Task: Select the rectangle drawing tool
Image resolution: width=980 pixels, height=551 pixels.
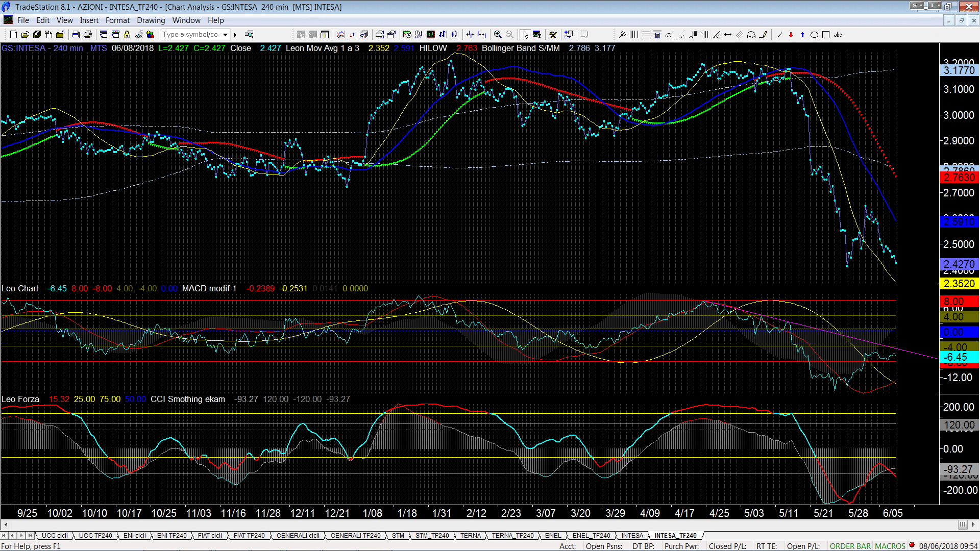Action: point(826,35)
